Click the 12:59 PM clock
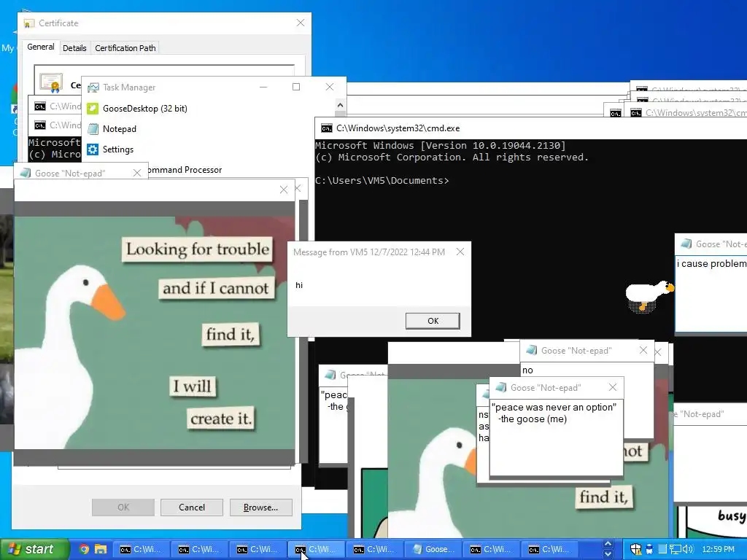Screen dimensions: 747x560 [x=719, y=549]
